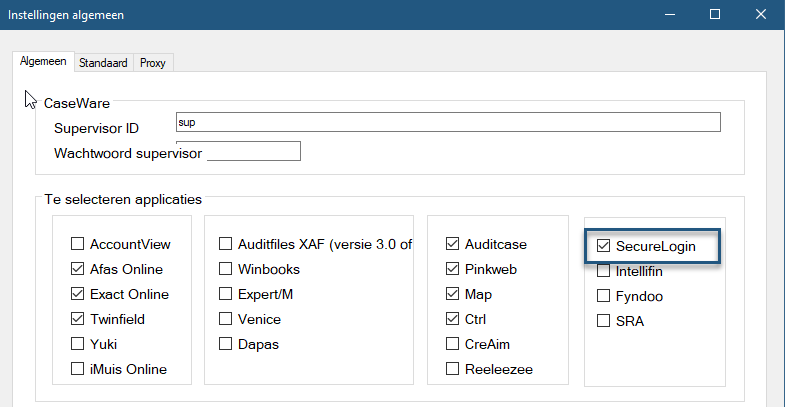Tick the Venice checkbox

pyautogui.click(x=225, y=319)
